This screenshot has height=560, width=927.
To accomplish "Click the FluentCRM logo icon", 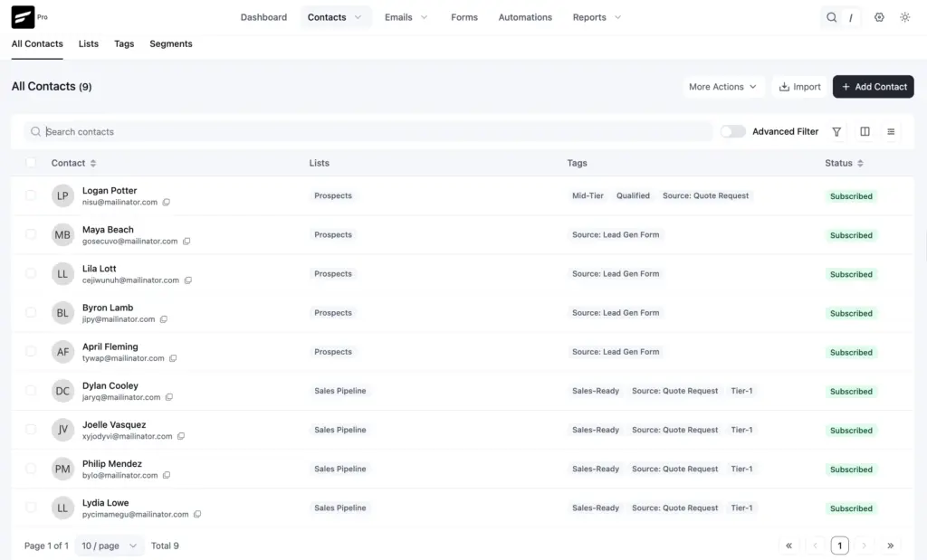I will (23, 17).
